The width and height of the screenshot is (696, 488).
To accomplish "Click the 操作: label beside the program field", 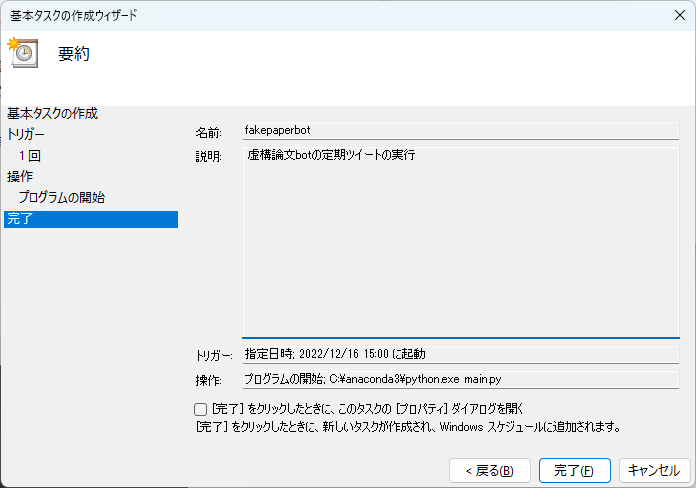I will pos(209,381).
